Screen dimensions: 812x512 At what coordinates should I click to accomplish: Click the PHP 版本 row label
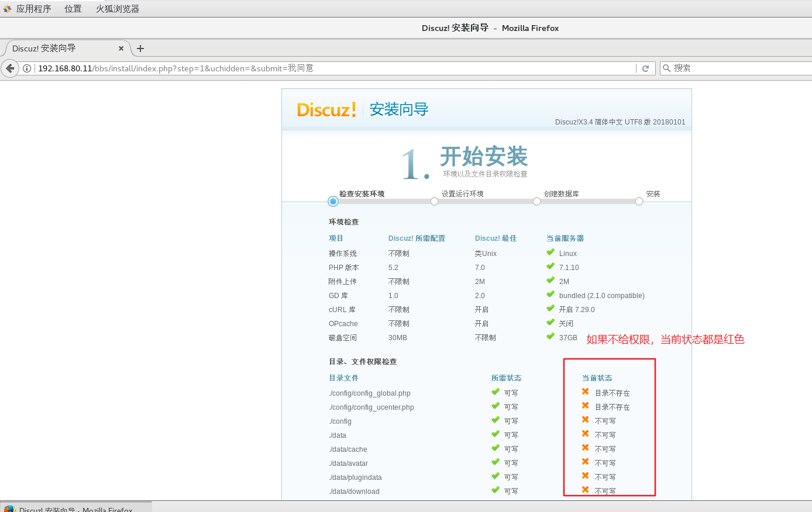[x=344, y=268]
